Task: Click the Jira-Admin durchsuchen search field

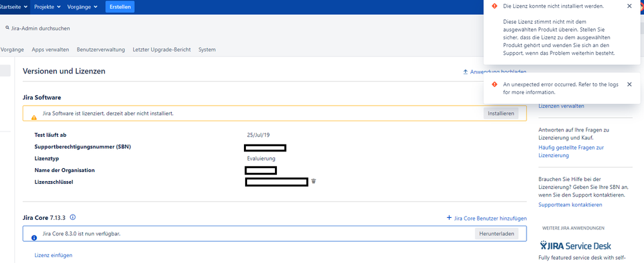Action: click(x=40, y=28)
